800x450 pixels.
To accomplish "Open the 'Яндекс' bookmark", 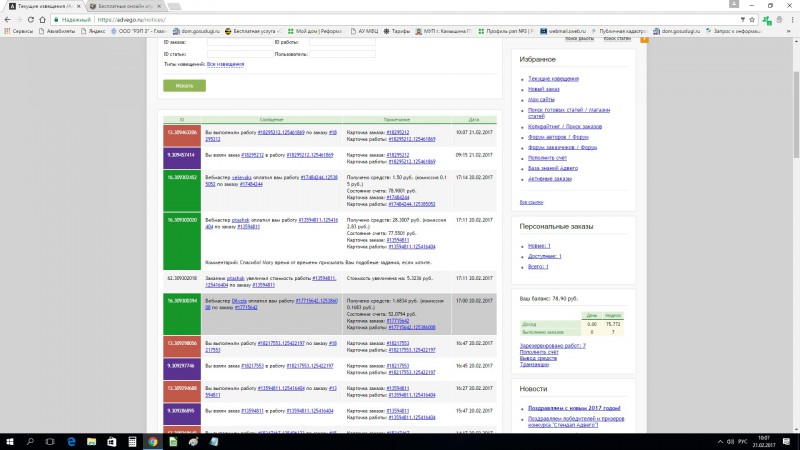I will pyautogui.click(x=93, y=31).
